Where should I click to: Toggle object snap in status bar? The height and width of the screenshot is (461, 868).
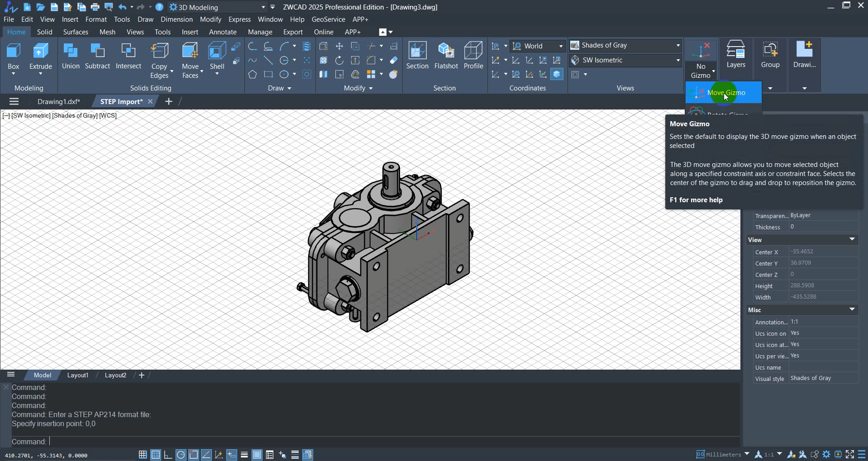(x=193, y=455)
